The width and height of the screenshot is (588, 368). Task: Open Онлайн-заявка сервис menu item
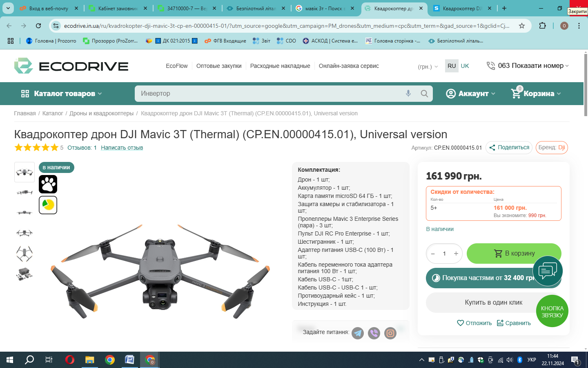pyautogui.click(x=349, y=66)
